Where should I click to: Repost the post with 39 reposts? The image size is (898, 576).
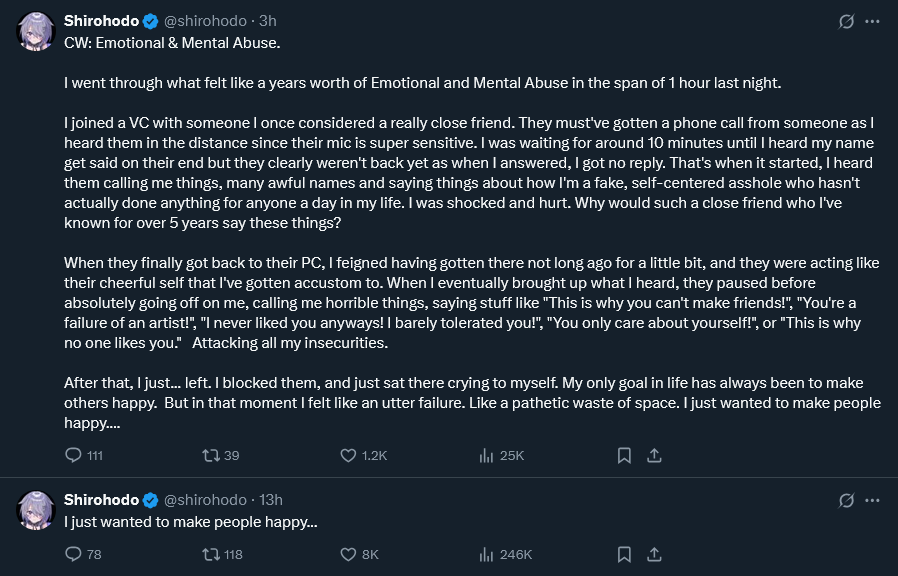(211, 455)
